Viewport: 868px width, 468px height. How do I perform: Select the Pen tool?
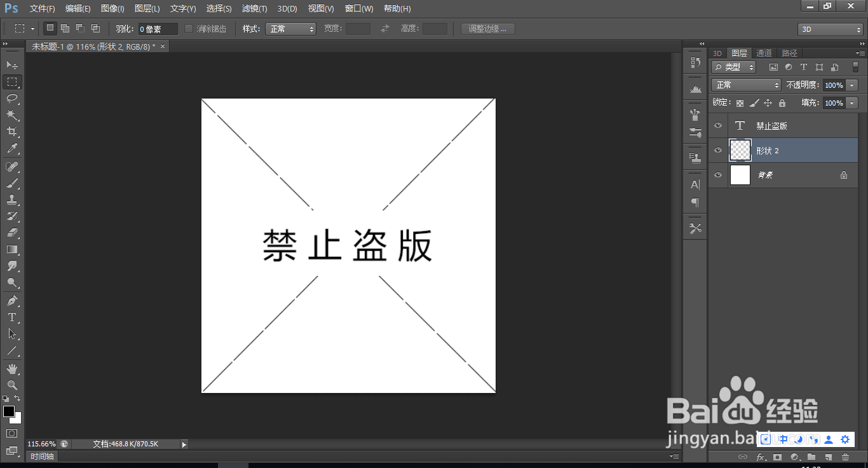coord(12,300)
